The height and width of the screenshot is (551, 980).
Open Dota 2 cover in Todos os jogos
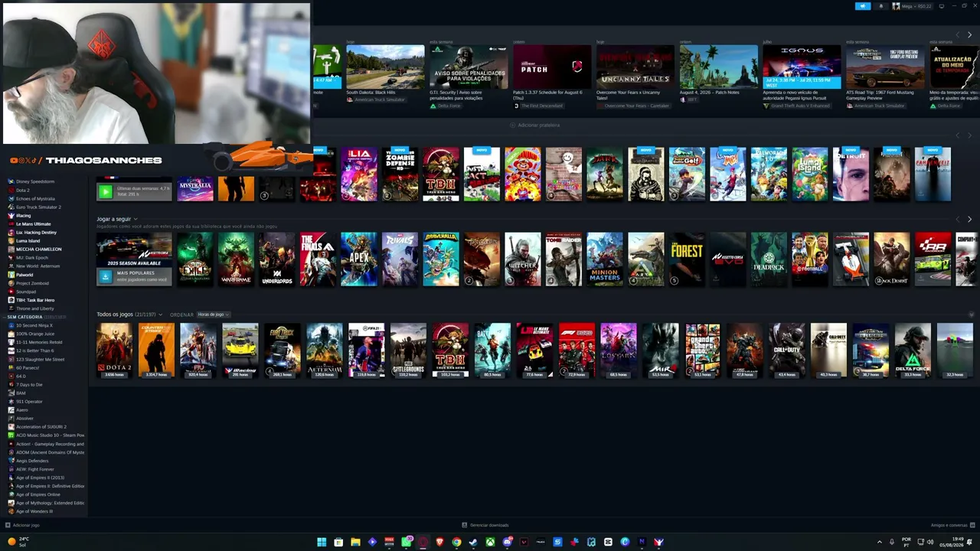[x=114, y=350]
